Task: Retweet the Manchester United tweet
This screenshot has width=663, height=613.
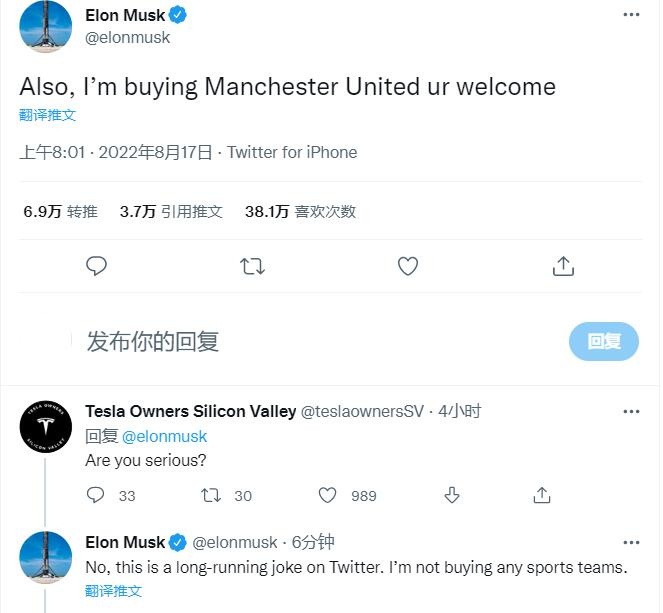Action: pos(253,266)
